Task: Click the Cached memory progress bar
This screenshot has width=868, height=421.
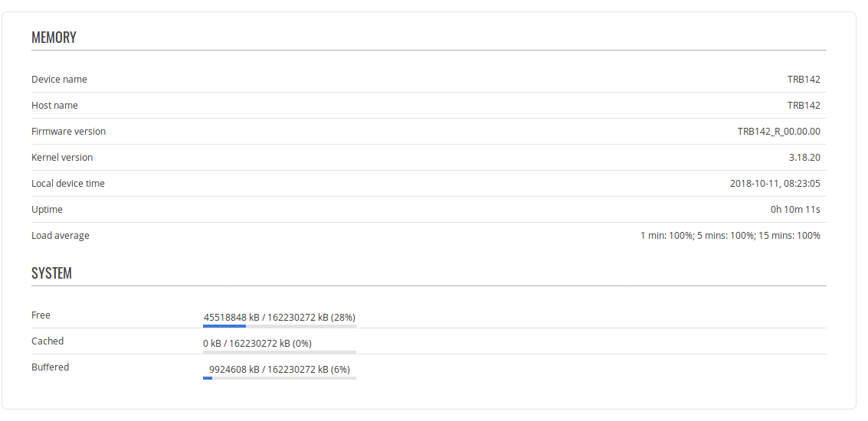Action: pyautogui.click(x=279, y=352)
